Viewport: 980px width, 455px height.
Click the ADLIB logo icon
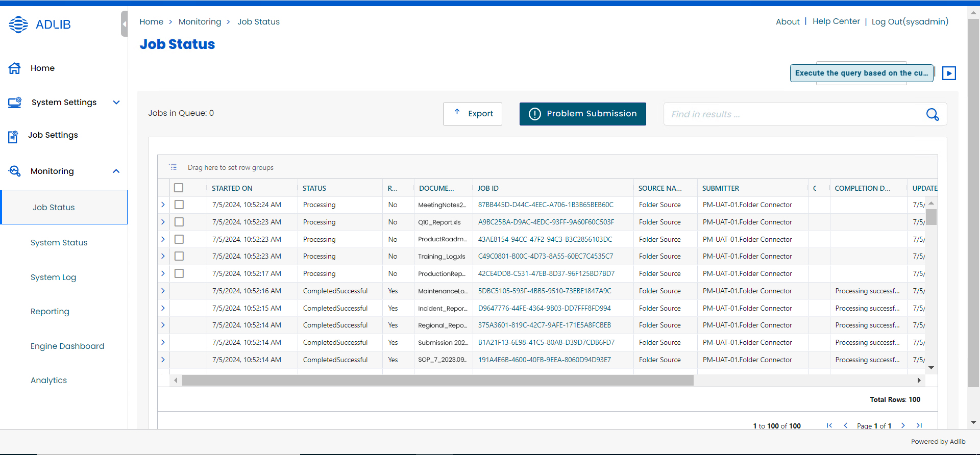(x=18, y=24)
